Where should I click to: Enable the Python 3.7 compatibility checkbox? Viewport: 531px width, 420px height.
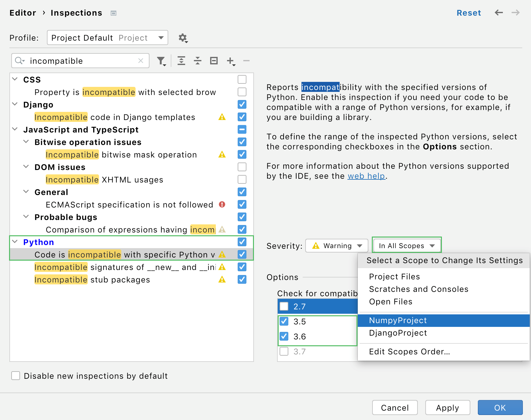point(284,351)
